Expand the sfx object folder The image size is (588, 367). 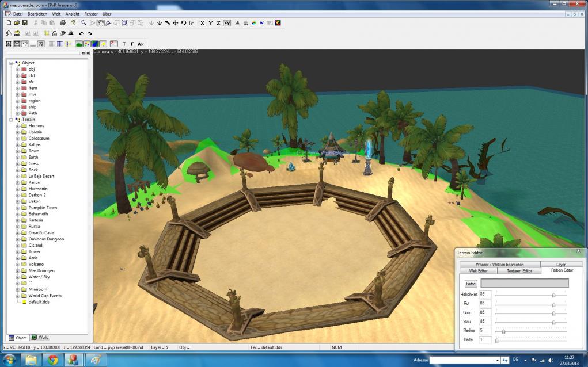tap(17, 82)
